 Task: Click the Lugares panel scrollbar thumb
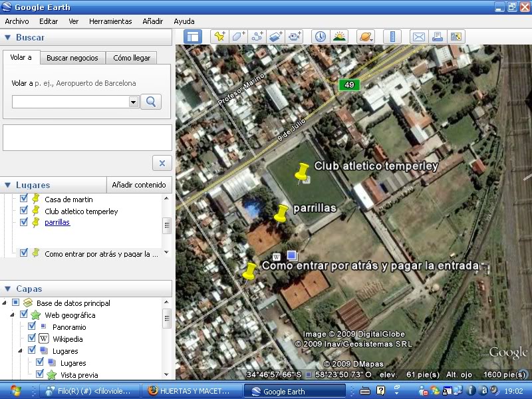(167, 226)
